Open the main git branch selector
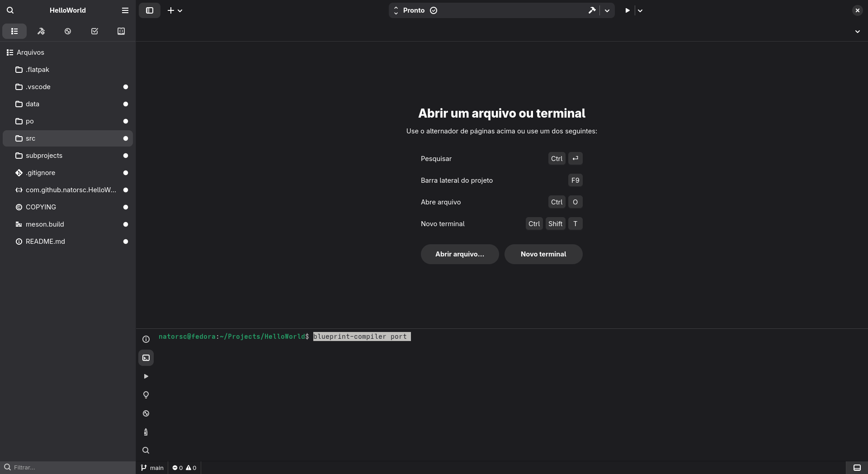This screenshot has width=868, height=474. [x=152, y=468]
